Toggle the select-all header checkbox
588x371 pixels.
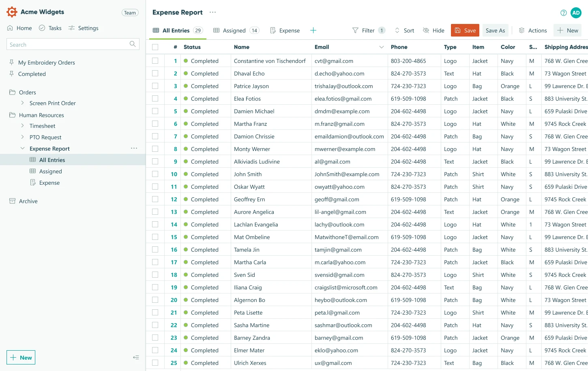[155, 47]
